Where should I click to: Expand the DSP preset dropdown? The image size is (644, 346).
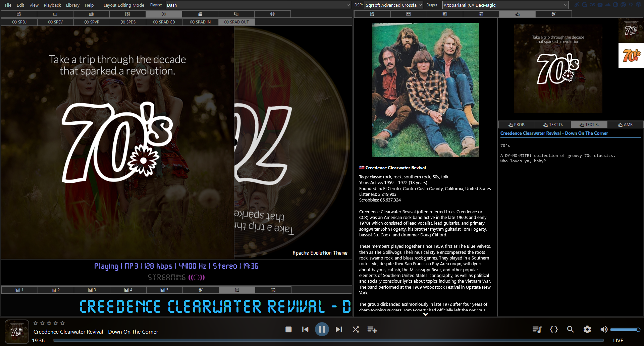point(394,5)
